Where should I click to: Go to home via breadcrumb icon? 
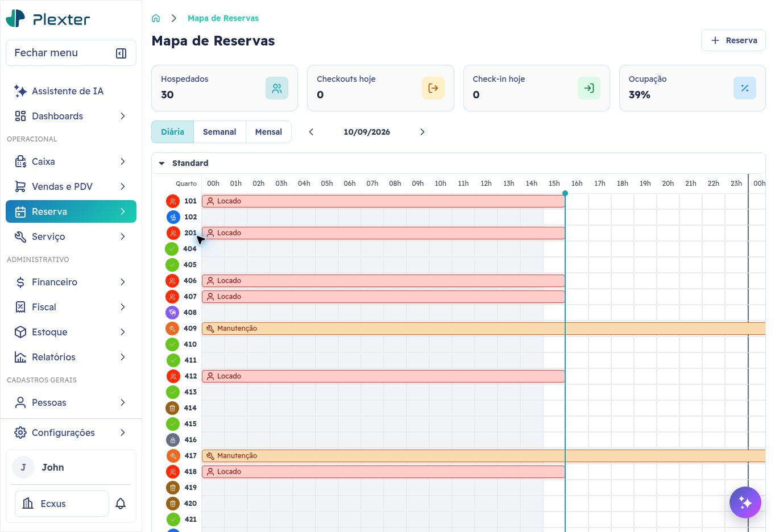[x=156, y=18]
